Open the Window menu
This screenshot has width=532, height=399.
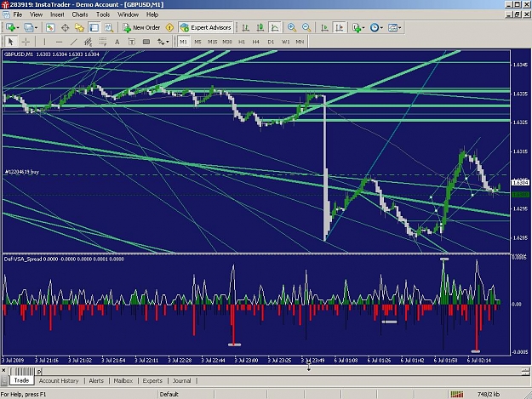pyautogui.click(x=128, y=14)
